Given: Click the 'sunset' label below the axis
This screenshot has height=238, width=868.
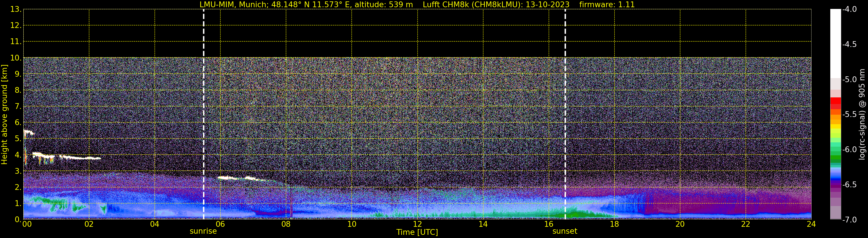Looking at the screenshot, I should pyautogui.click(x=565, y=231).
